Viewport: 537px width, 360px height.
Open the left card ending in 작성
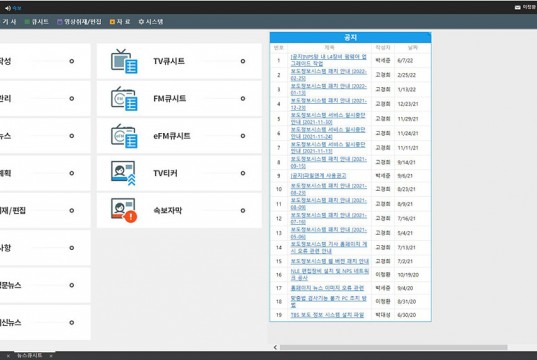[x=45, y=61]
